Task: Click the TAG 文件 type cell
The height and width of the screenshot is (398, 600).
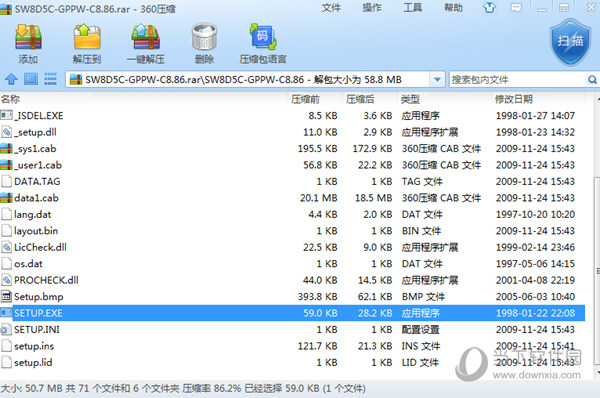Action: (422, 181)
